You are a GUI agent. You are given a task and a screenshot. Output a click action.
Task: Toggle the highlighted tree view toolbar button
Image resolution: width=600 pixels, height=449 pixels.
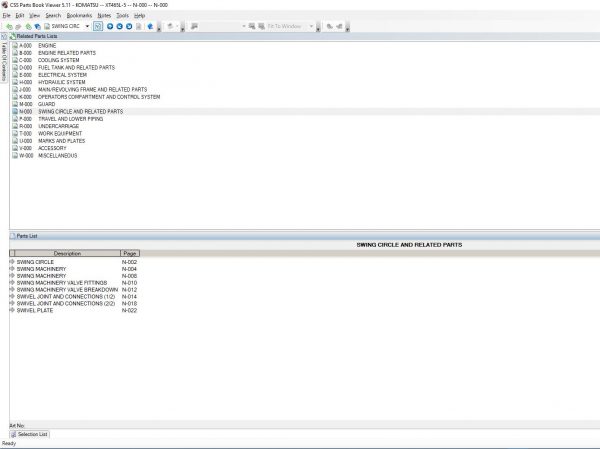coord(98,26)
